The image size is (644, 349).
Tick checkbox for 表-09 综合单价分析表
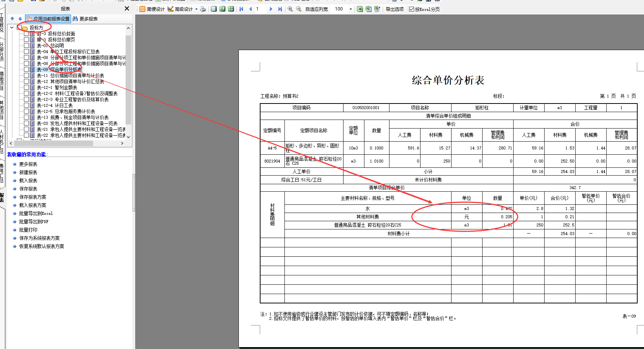coord(27,70)
